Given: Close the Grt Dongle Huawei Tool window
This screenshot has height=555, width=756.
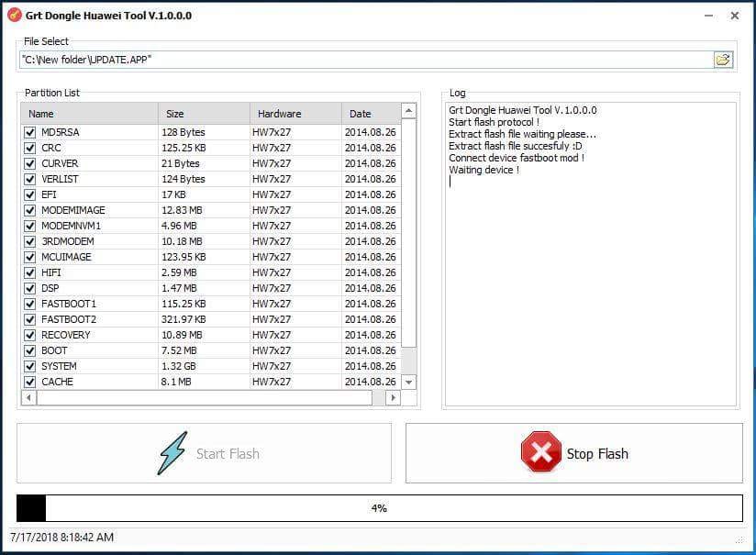Looking at the screenshot, I should [734, 16].
